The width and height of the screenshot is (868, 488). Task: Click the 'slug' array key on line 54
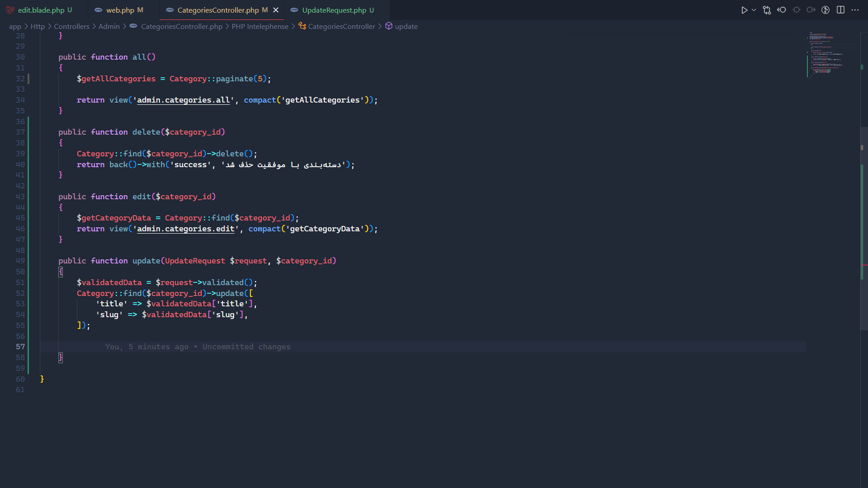(x=109, y=314)
